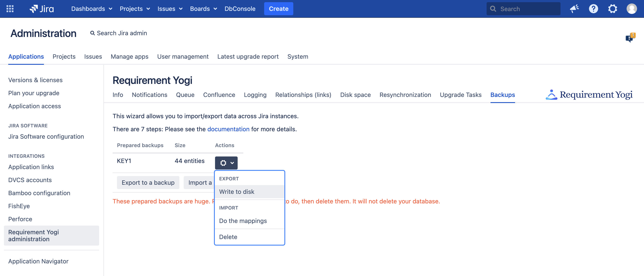Viewport: 644px width, 276px height.
Task: Open the app switcher grid icon
Action: click(x=10, y=9)
